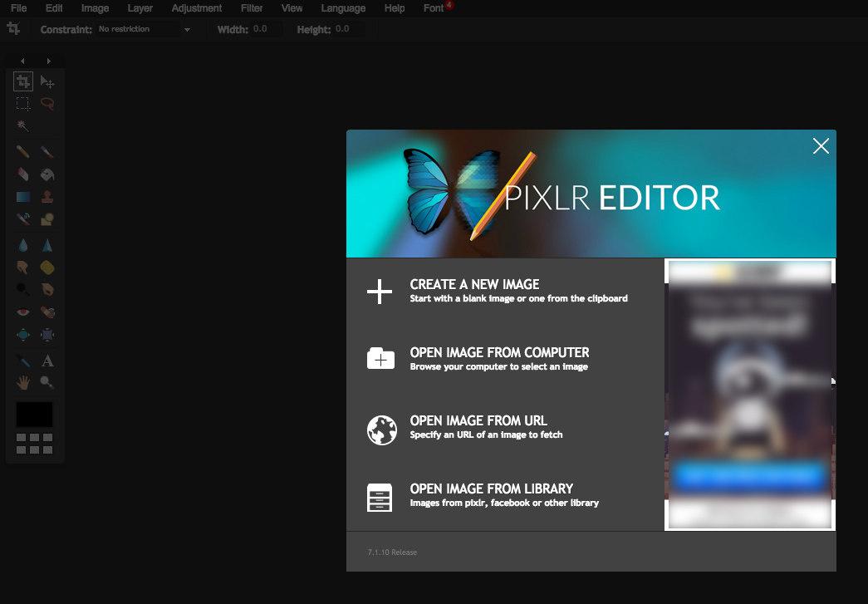The image size is (868, 604).
Task: Click the Height input field
Action: [349, 29]
